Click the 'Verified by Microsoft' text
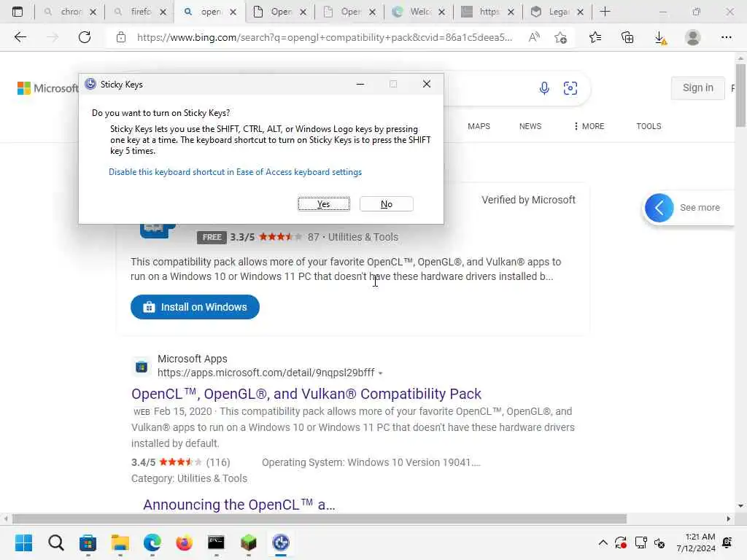Viewport: 747px width, 560px height. [x=528, y=200]
